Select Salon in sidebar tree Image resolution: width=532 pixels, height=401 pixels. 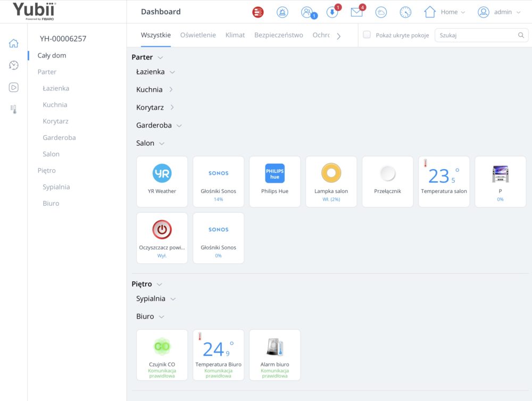[51, 154]
